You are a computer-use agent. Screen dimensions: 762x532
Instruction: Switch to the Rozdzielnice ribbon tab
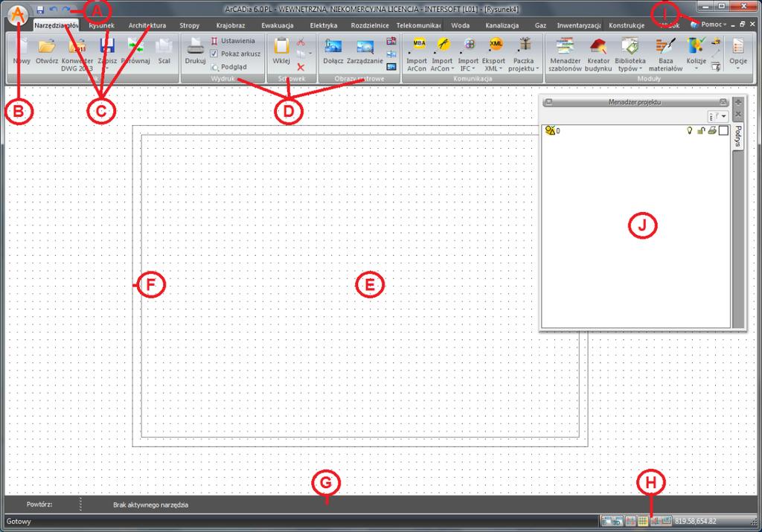pos(370,25)
